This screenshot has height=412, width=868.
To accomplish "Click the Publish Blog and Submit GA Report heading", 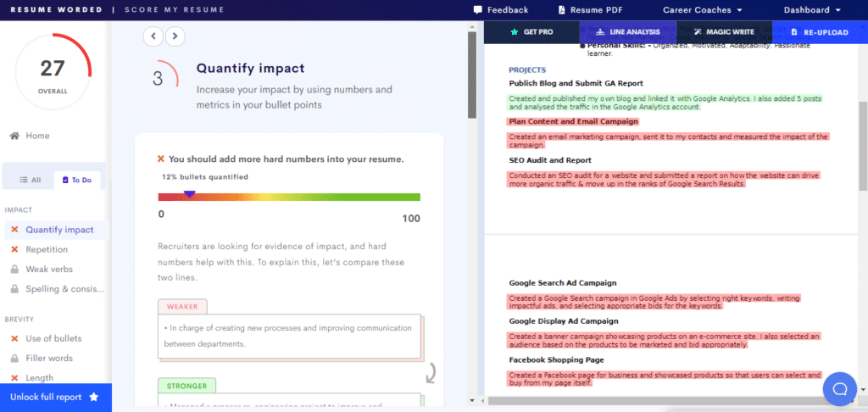I will coord(576,83).
